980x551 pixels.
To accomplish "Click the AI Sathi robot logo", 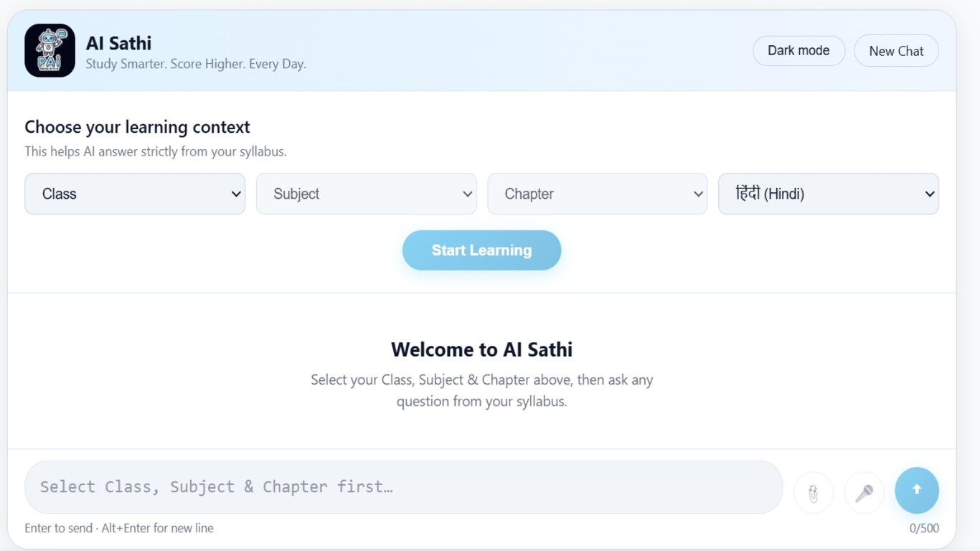I will [50, 51].
